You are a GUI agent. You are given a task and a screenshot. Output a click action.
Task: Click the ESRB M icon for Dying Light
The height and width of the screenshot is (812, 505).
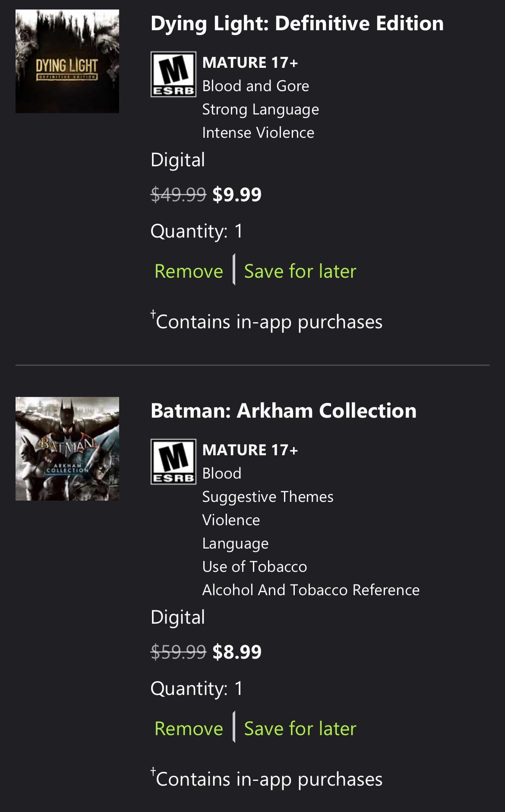pyautogui.click(x=173, y=74)
